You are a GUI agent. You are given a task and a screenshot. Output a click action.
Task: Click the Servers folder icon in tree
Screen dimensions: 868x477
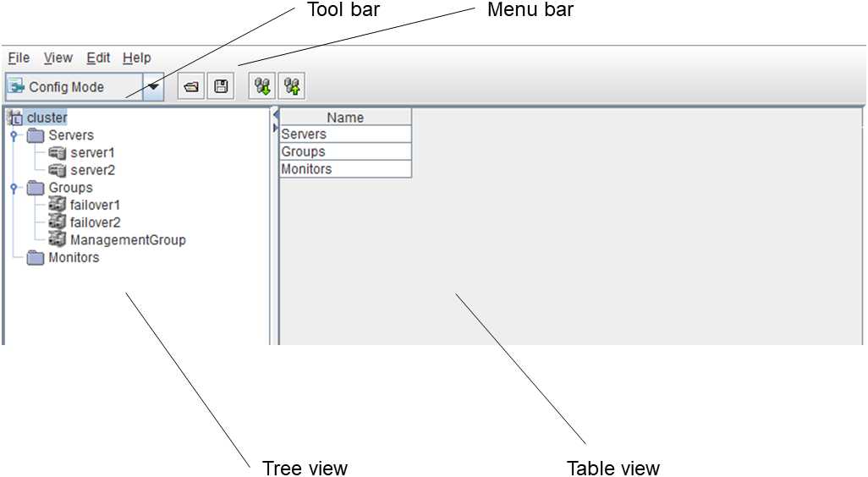point(36,135)
